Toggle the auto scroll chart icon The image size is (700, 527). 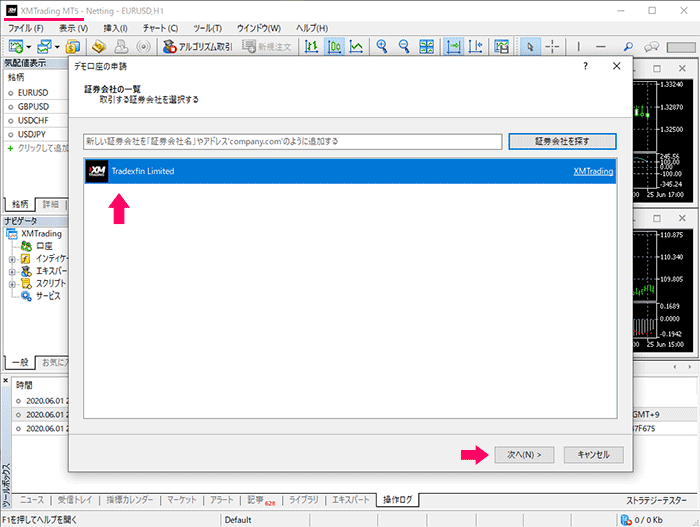pos(453,46)
